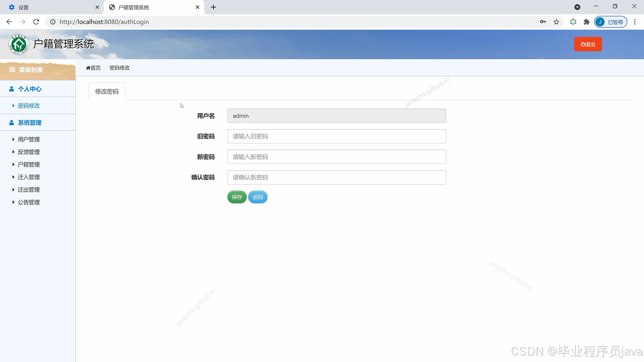This screenshot has width=644, height=362.
Task: Click the 用户名 field showing admin
Action: (337, 116)
